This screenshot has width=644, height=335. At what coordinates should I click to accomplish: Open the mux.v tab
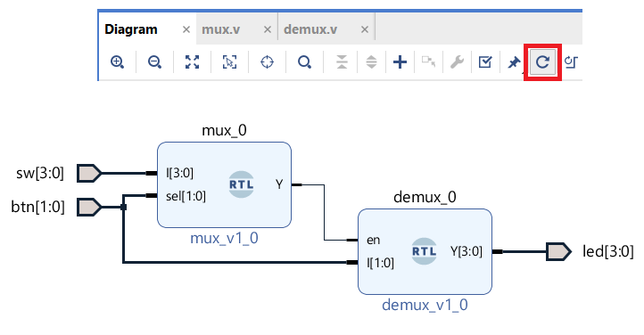tap(221, 29)
